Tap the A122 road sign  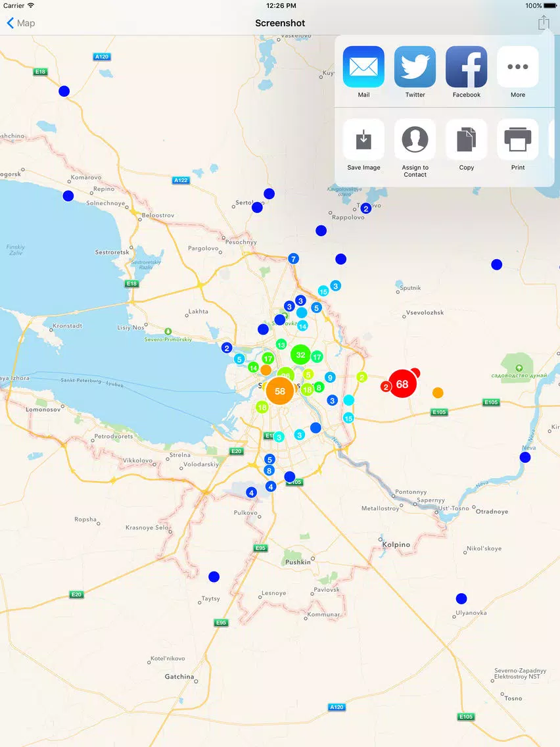click(181, 180)
